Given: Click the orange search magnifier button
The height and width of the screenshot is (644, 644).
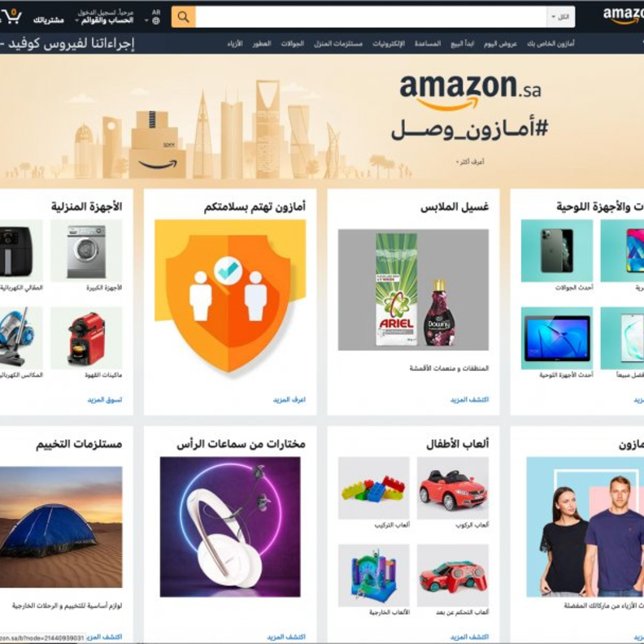Looking at the screenshot, I should pos(183,17).
